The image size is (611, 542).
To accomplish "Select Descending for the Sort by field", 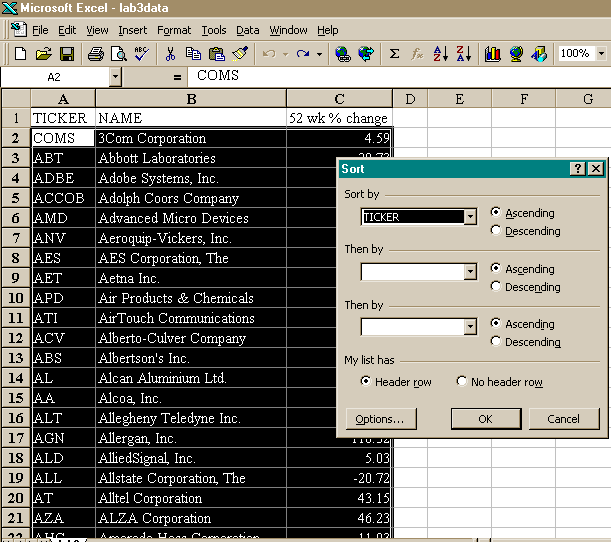I will 496,231.
